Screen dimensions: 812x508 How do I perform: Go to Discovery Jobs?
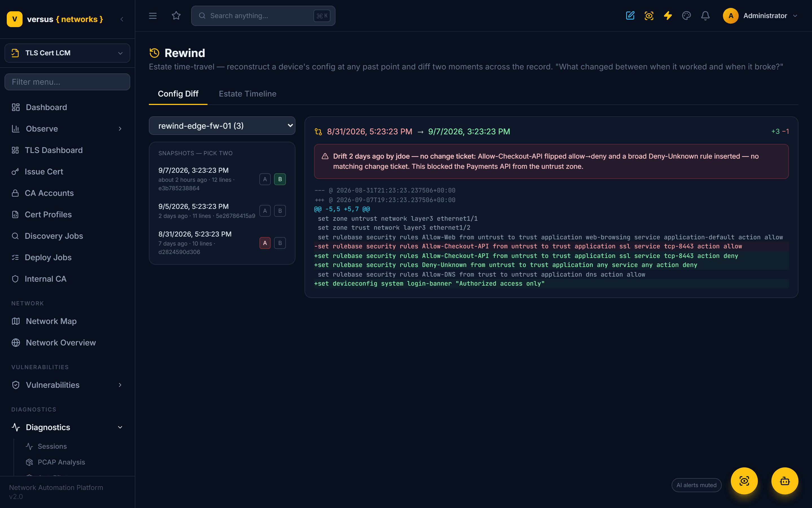[x=67, y=236]
